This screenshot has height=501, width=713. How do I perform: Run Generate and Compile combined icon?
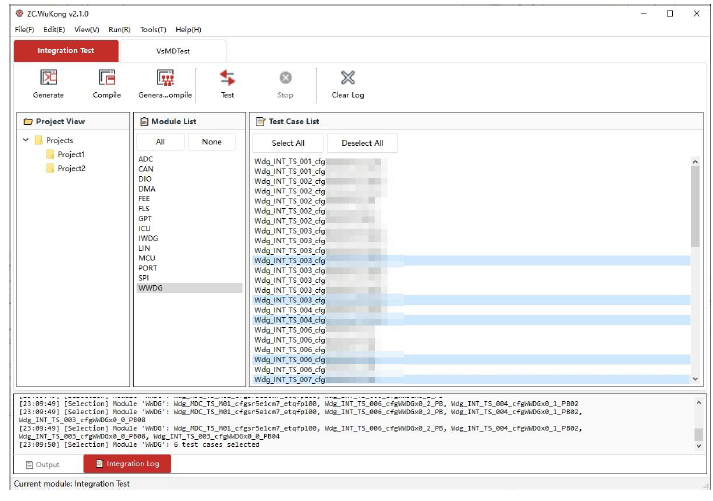click(166, 78)
